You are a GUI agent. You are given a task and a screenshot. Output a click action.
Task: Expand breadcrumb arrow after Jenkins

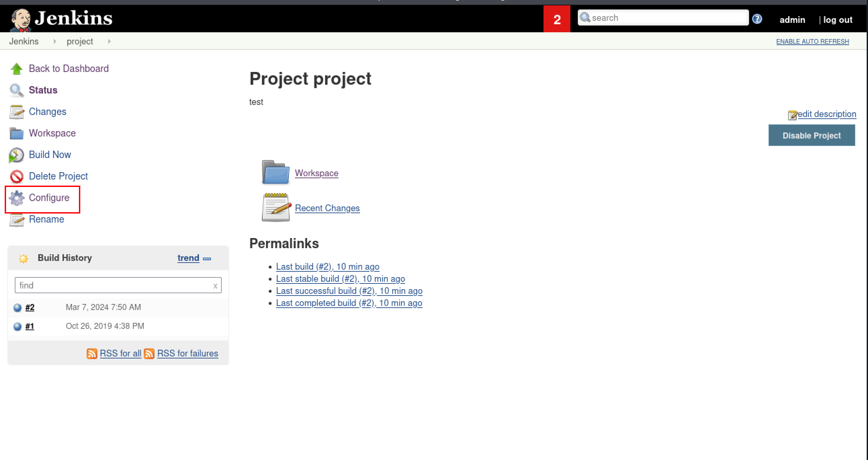(x=55, y=41)
